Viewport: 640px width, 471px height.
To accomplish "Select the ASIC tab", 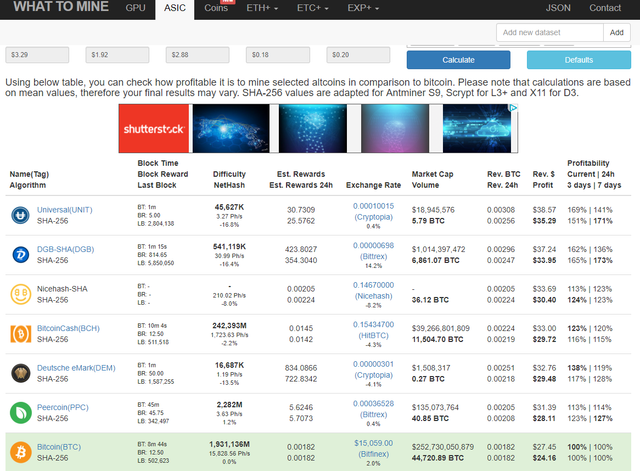I will click(175, 8).
